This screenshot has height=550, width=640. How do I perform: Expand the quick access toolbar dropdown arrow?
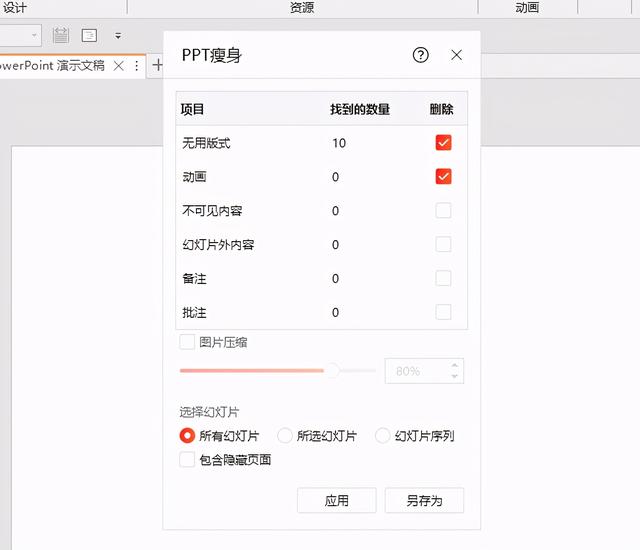[118, 36]
